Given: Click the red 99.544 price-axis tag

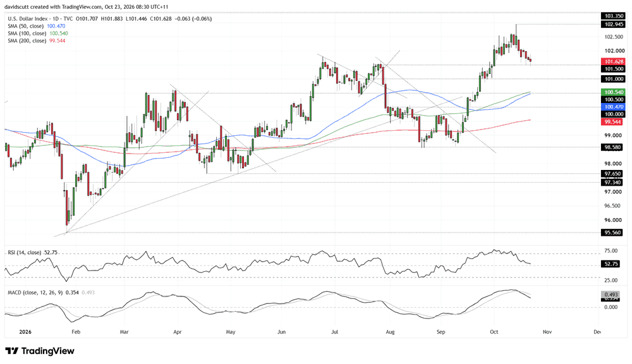Looking at the screenshot, I should coord(612,122).
